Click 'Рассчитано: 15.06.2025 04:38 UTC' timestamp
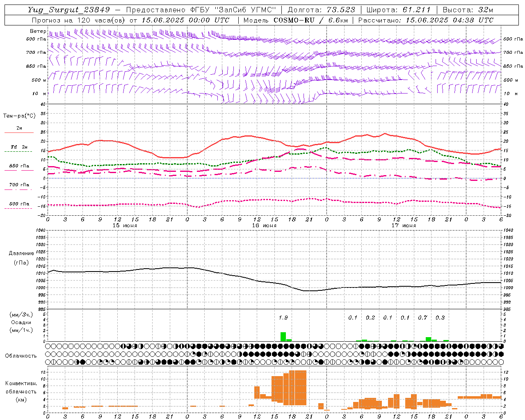The image size is (525, 420). tap(426, 20)
